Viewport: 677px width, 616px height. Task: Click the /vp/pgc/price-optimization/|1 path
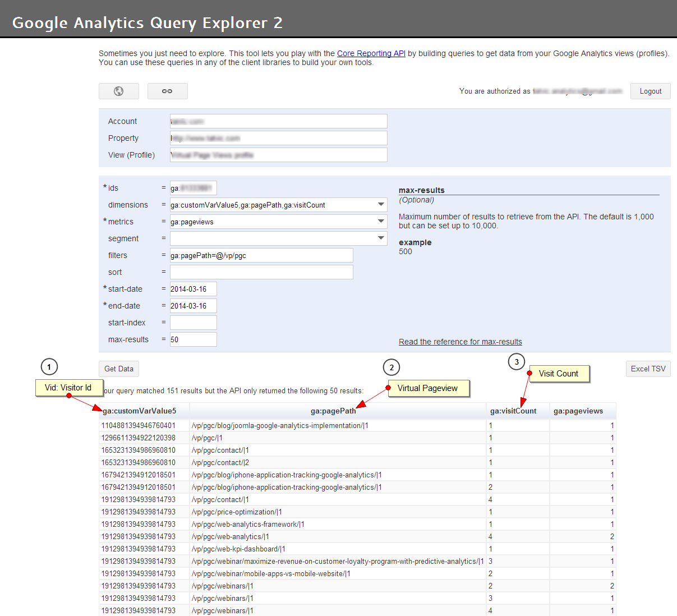click(237, 512)
